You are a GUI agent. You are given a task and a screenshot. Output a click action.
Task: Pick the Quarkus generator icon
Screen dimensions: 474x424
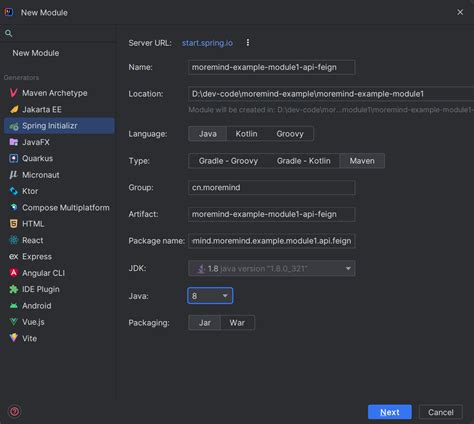13,158
